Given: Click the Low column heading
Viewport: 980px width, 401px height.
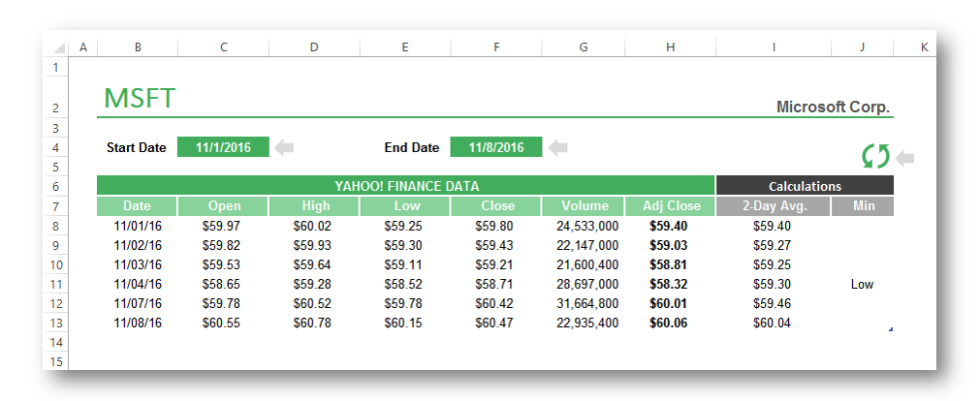Looking at the screenshot, I should pyautogui.click(x=405, y=206).
